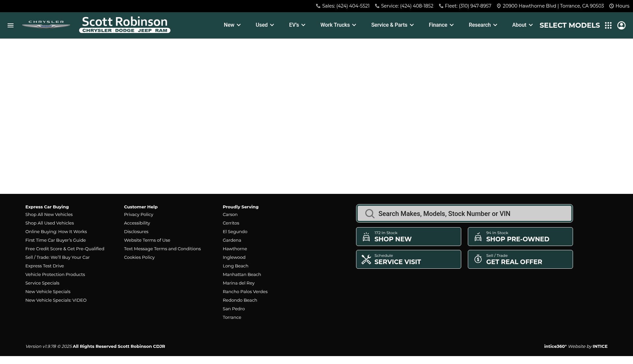Expand the New dropdown menu
The width and height of the screenshot is (633, 364).
tap(232, 25)
